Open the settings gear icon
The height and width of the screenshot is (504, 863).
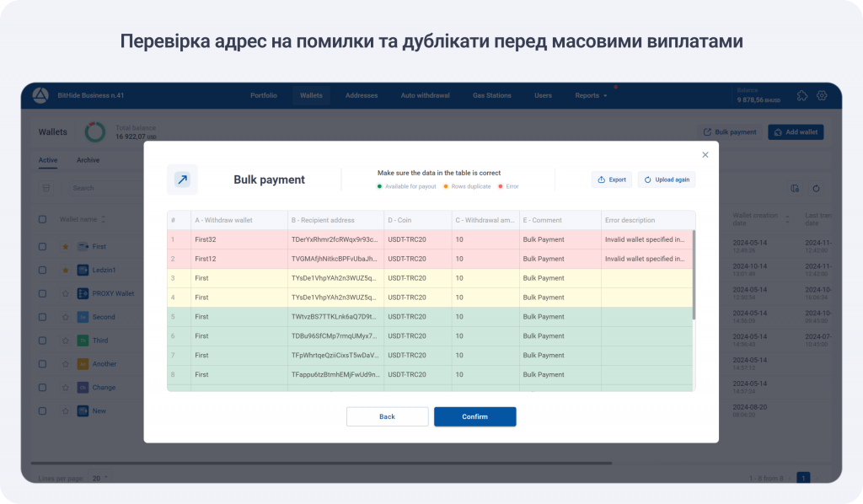click(822, 95)
